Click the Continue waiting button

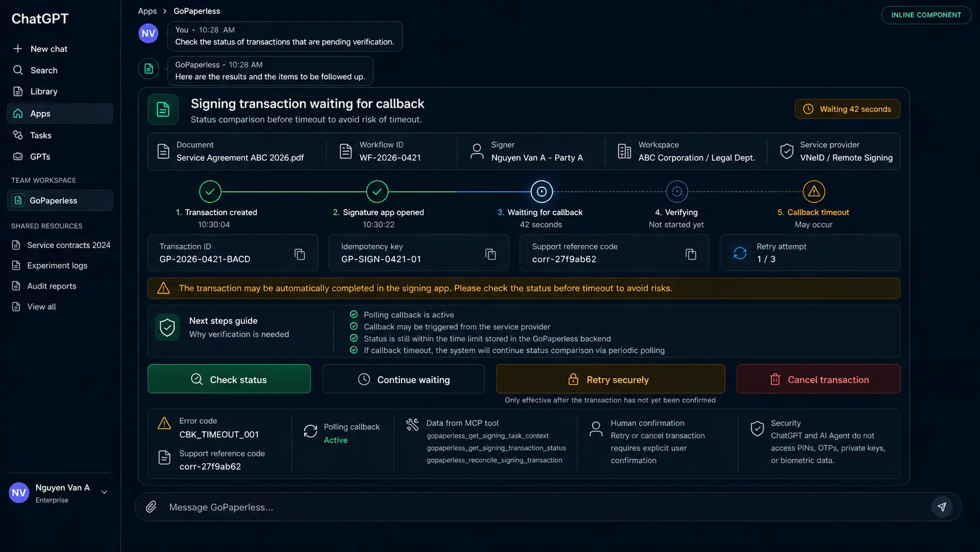403,379
